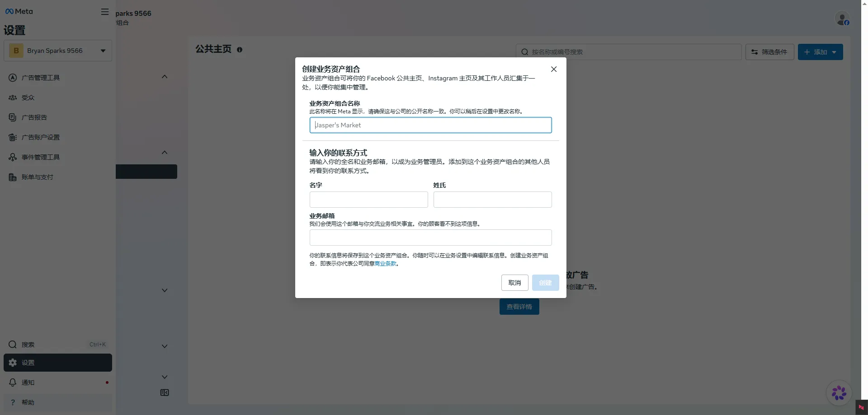Click the help question mark icon
This screenshot has height=415, width=868.
pos(13,402)
